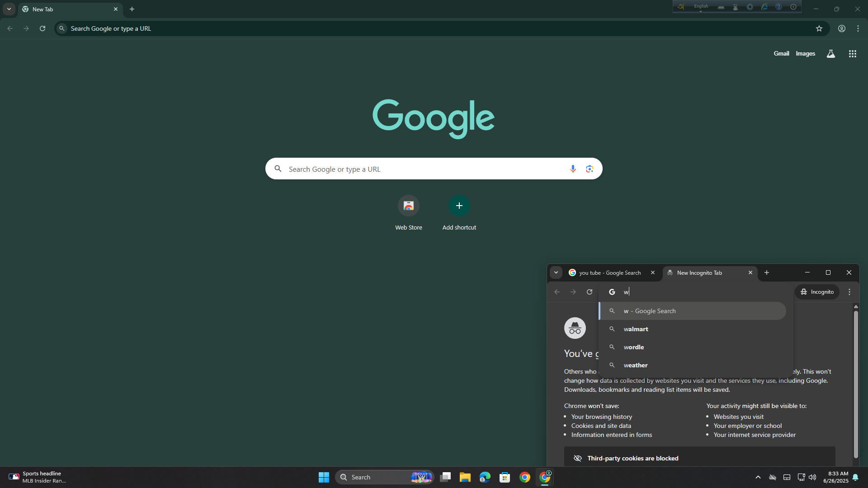Click the mouse input icon in the Avro toolbar
Image resolution: width=868 pixels, height=488 pixels.
coord(736,7)
